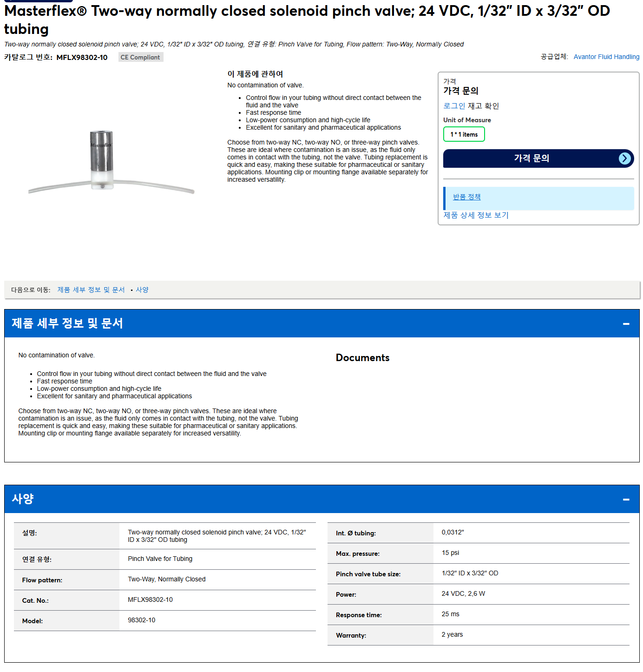
Task: Jump to 제품 세부 정보 및 문서 anchor
Action: click(x=91, y=290)
